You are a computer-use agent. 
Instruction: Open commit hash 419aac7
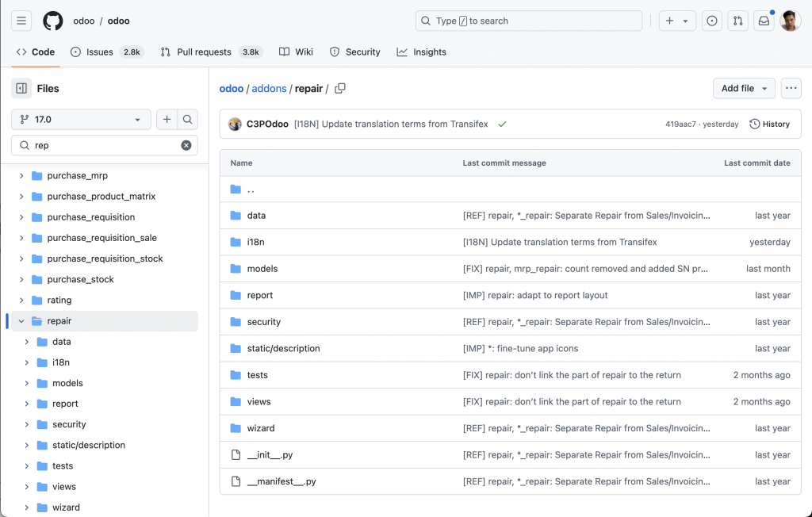pos(680,124)
